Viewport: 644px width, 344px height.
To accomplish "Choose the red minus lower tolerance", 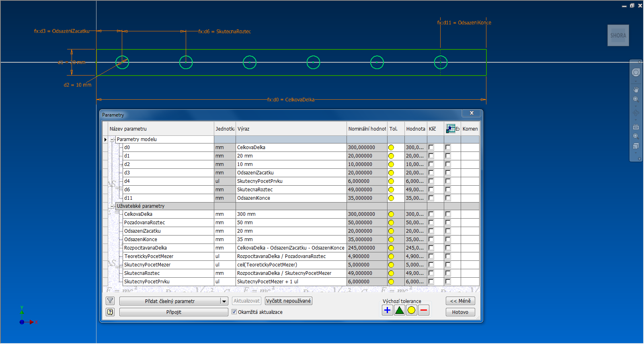I will (x=423, y=310).
